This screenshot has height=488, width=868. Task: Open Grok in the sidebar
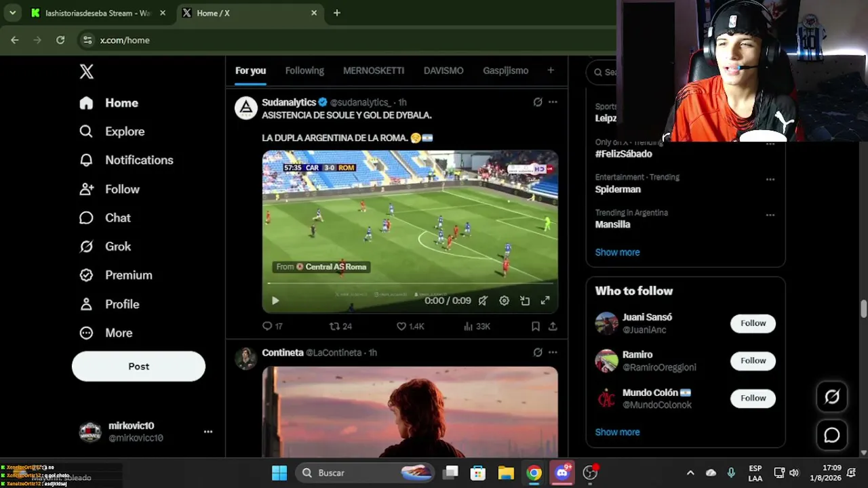(x=105, y=247)
